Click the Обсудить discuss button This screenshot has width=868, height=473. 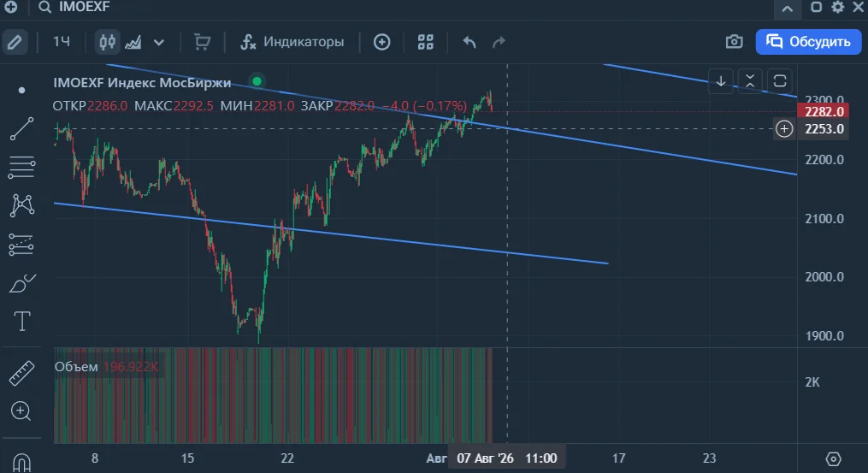(809, 42)
